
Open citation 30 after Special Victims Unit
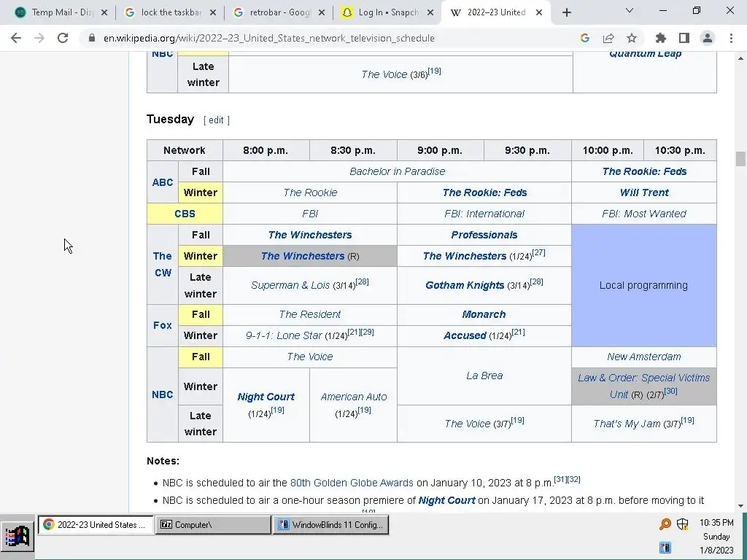pos(671,391)
